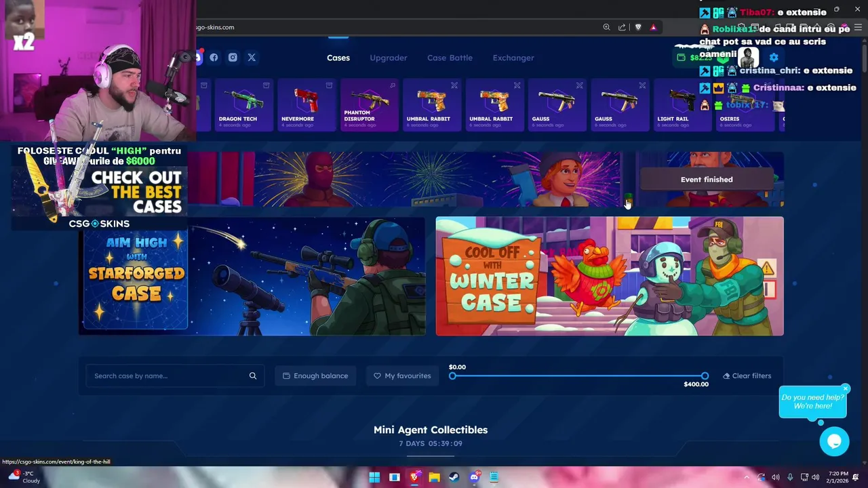Click the Brave browser taskbar icon
The height and width of the screenshot is (488, 868).
tap(414, 477)
